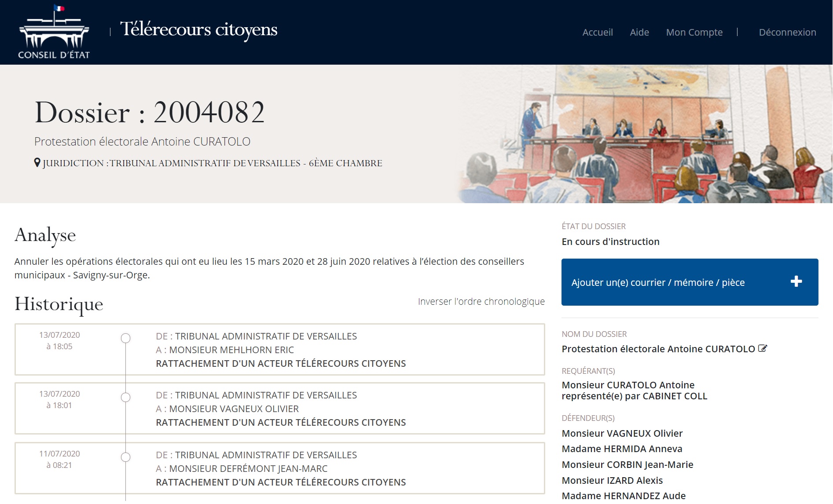This screenshot has width=833, height=504.
Task: Click the edit icon beside dossier name
Action: 763,349
